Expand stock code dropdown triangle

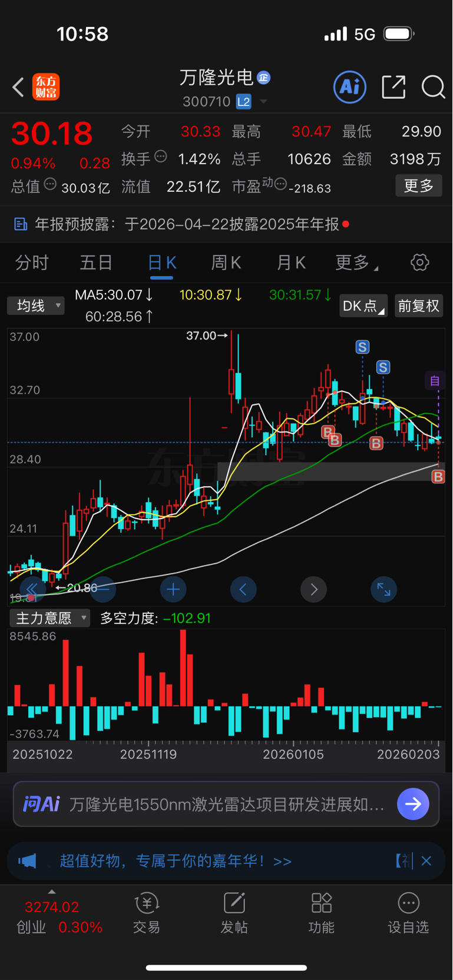[x=264, y=102]
